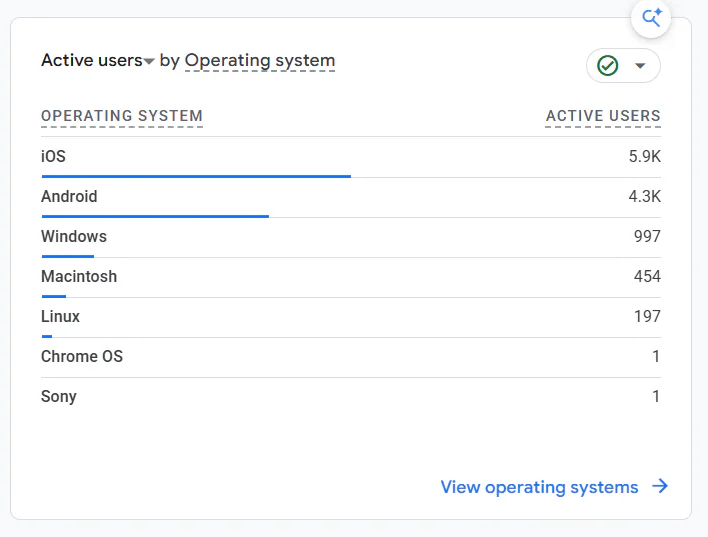The height and width of the screenshot is (537, 708).
Task: Change the Operating system dimension selector
Action: pyautogui.click(x=260, y=61)
